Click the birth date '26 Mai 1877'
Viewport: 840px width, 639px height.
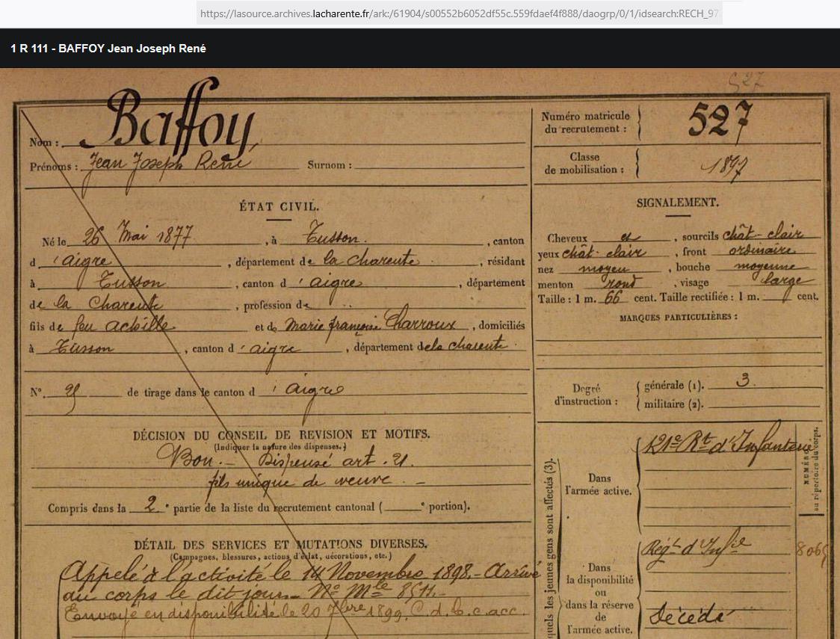[139, 234]
